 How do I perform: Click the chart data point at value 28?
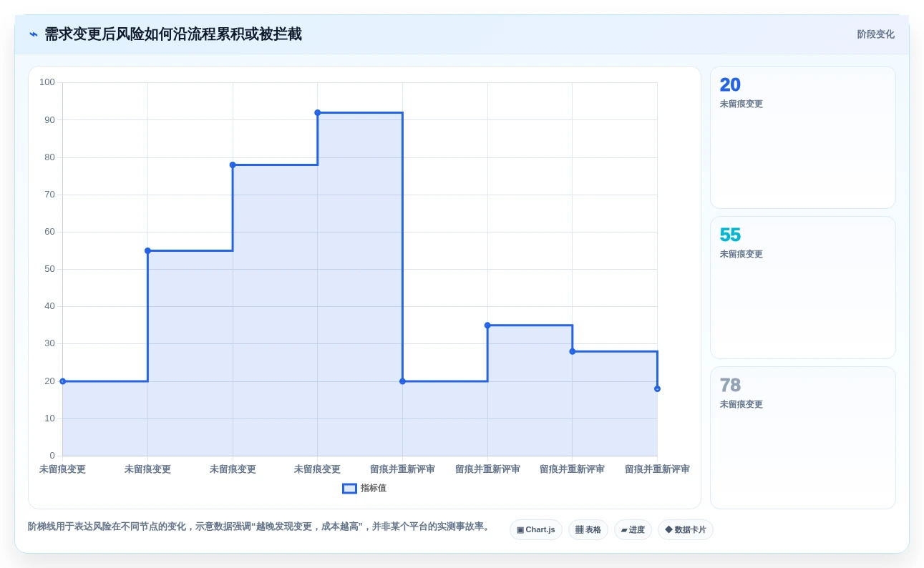pyautogui.click(x=573, y=351)
